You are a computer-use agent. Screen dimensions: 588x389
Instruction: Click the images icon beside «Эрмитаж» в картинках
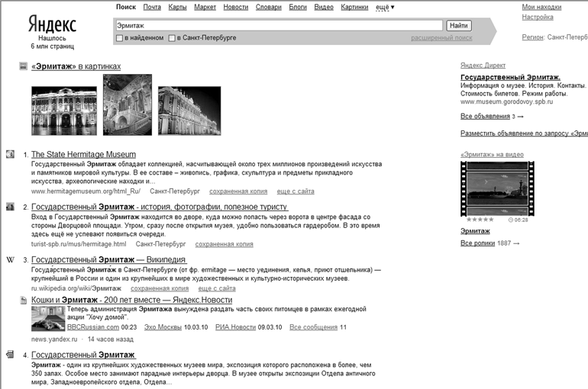pyautogui.click(x=23, y=66)
